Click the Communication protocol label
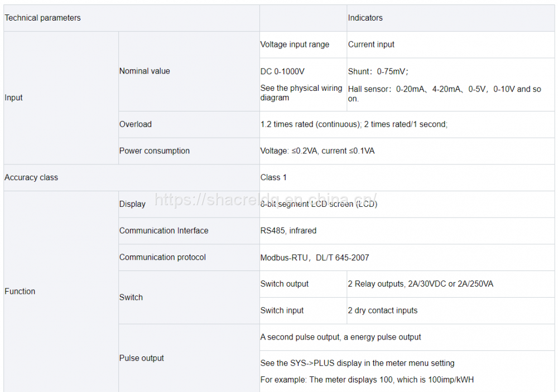 pos(162,257)
